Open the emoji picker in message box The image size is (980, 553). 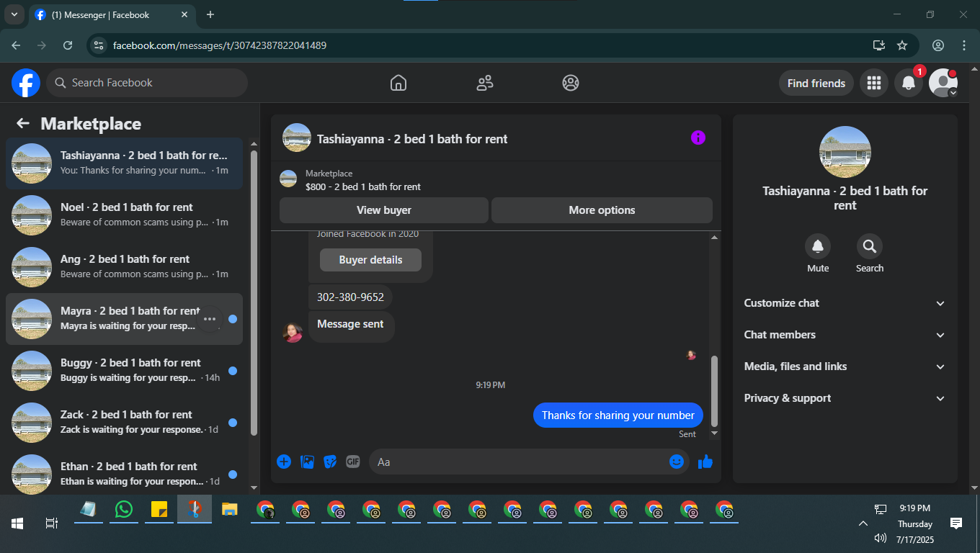point(677,462)
